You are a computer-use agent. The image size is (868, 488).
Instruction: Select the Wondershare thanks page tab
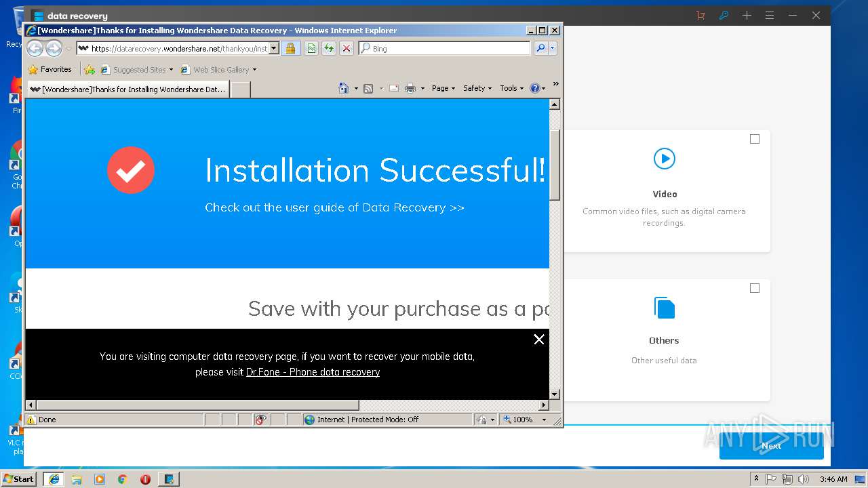point(128,89)
